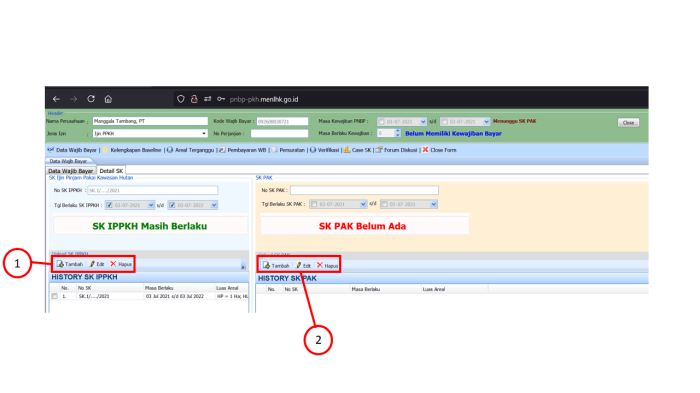Click Edit in the SK PAK upload toolbar
Screen dimensions: 700x393
tap(304, 265)
